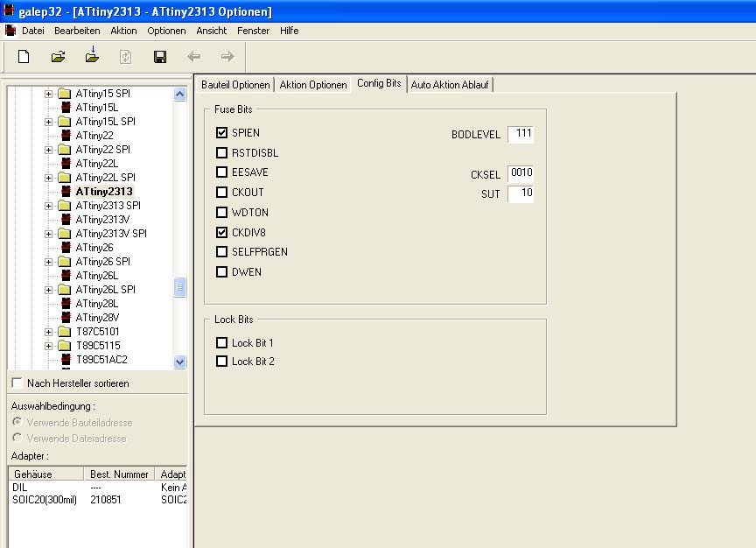Switch to the Auto Aktion Ablauf tab
The image size is (756, 548).
(450, 84)
